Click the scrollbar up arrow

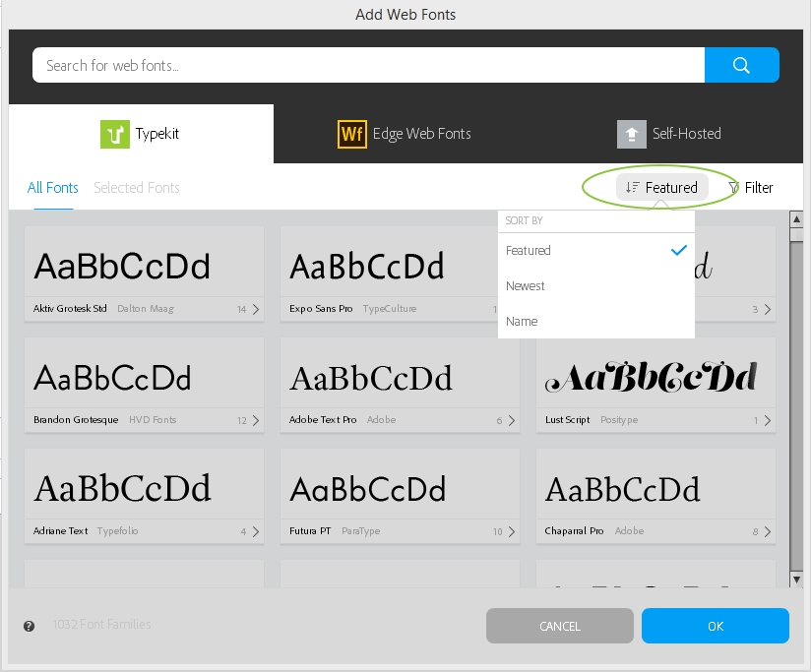click(x=796, y=219)
